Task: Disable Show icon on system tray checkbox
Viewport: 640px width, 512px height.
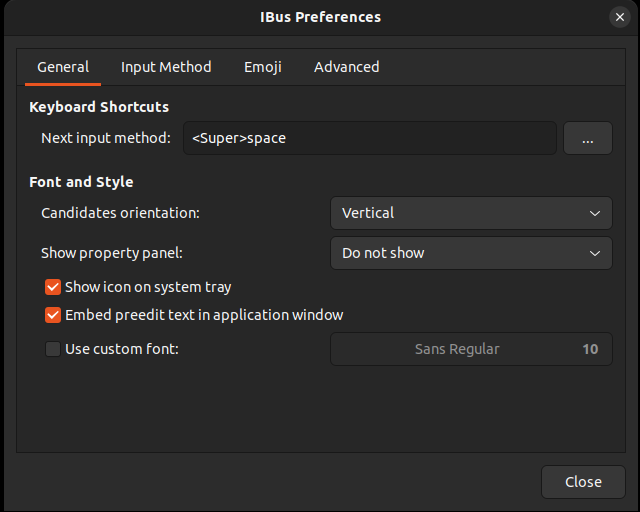Action: (54, 287)
